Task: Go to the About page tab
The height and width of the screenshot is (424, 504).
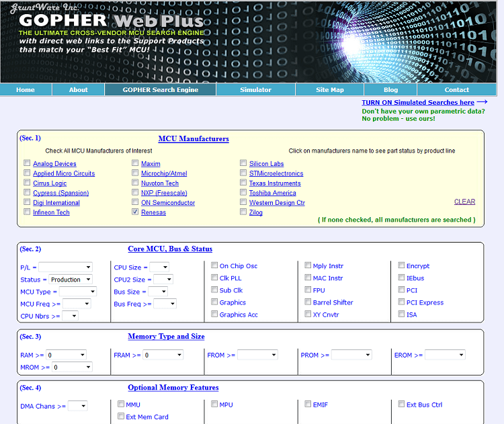Action: [79, 89]
